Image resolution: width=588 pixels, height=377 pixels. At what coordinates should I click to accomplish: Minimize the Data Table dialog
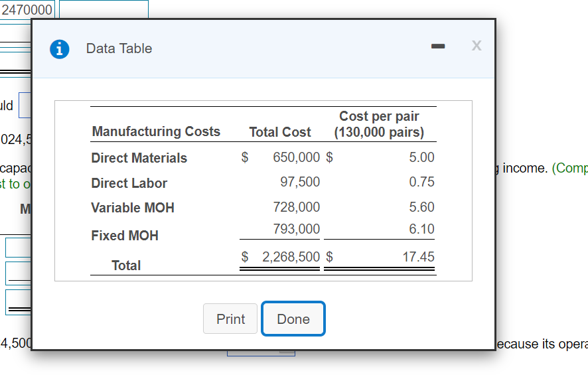pyautogui.click(x=438, y=46)
